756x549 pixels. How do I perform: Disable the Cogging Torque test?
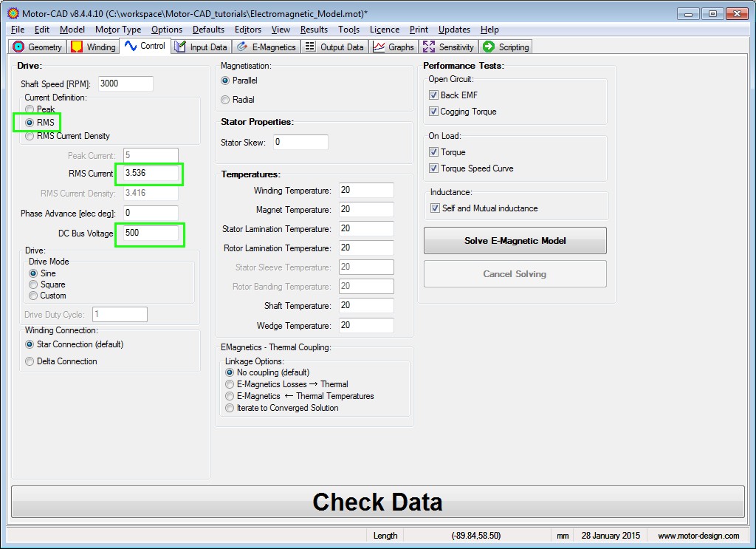(433, 112)
